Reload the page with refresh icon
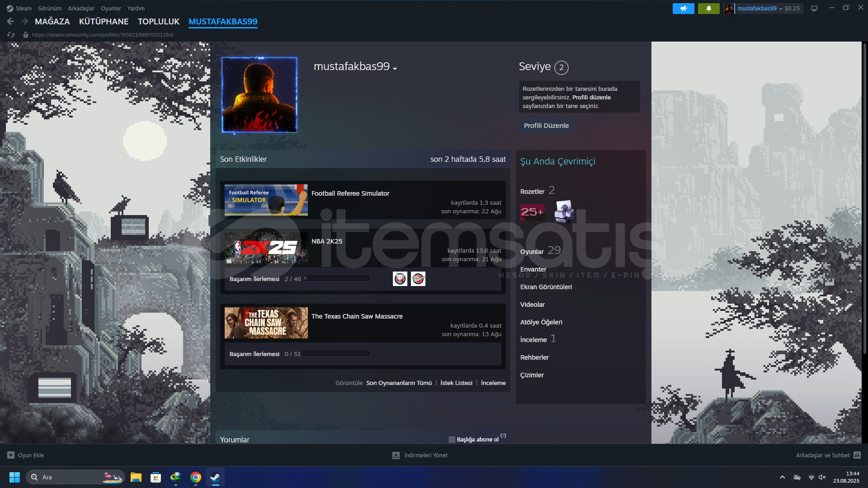 (x=11, y=35)
